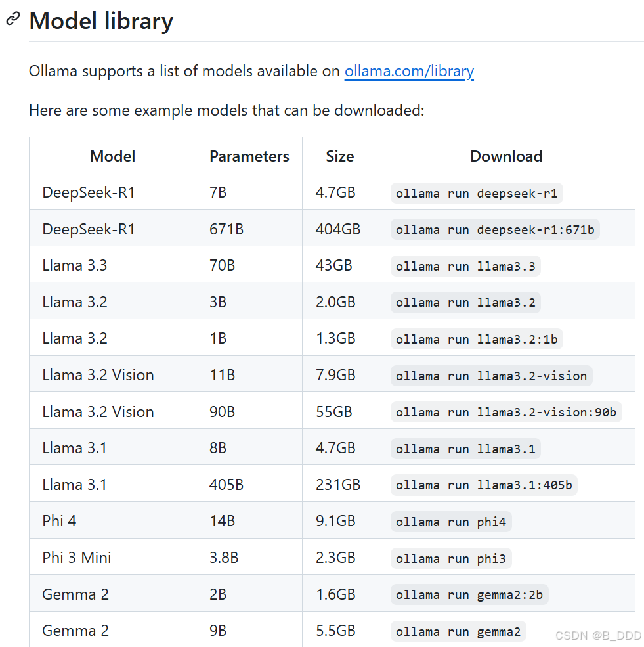Select the 'ollama run phi4' command
The image size is (644, 647).
(451, 522)
